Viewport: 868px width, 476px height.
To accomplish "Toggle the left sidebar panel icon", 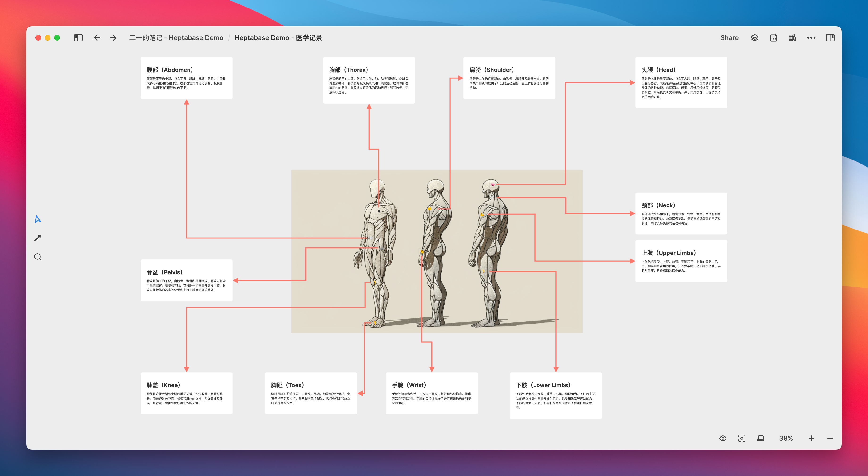I will pos(78,38).
